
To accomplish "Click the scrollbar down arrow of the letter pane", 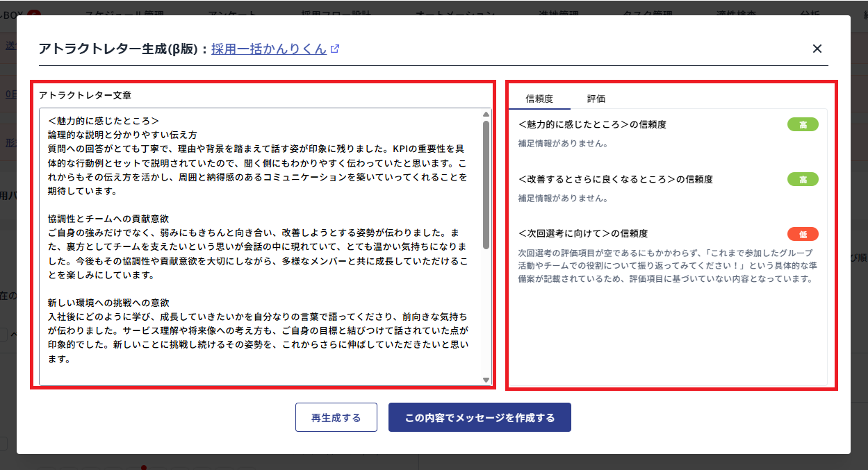I will [x=486, y=378].
